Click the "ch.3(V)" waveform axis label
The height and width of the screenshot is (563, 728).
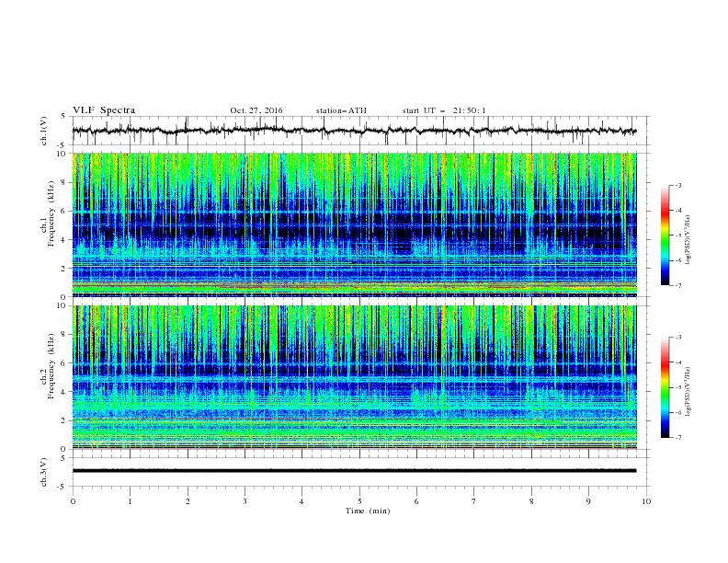tap(44, 472)
